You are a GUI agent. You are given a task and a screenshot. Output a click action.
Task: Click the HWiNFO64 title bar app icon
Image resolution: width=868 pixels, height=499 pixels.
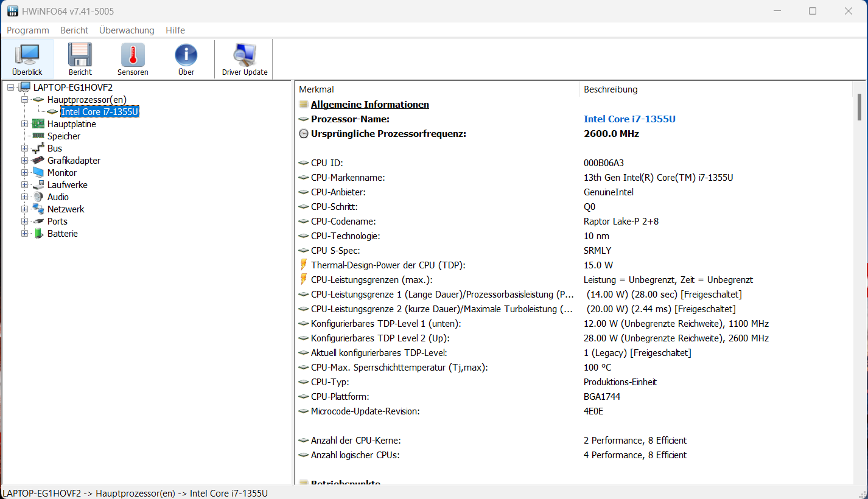(x=12, y=11)
